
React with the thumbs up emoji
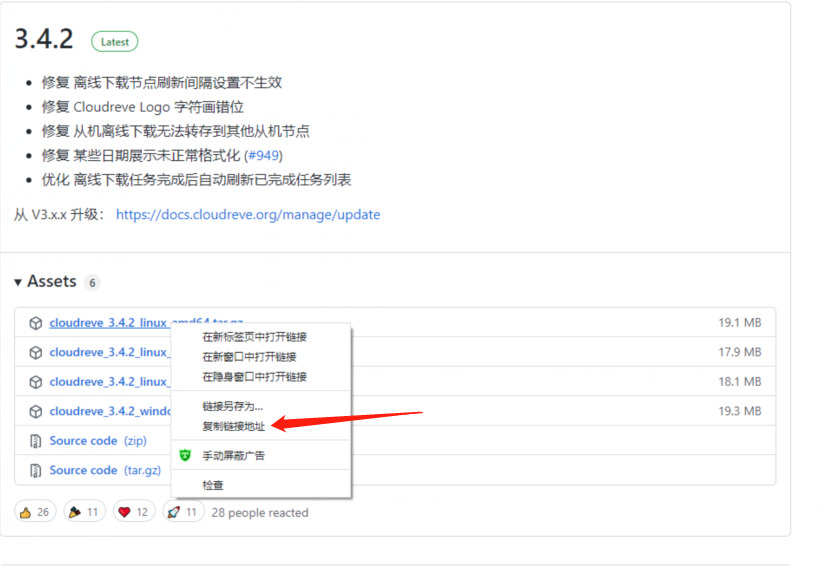(x=35, y=512)
